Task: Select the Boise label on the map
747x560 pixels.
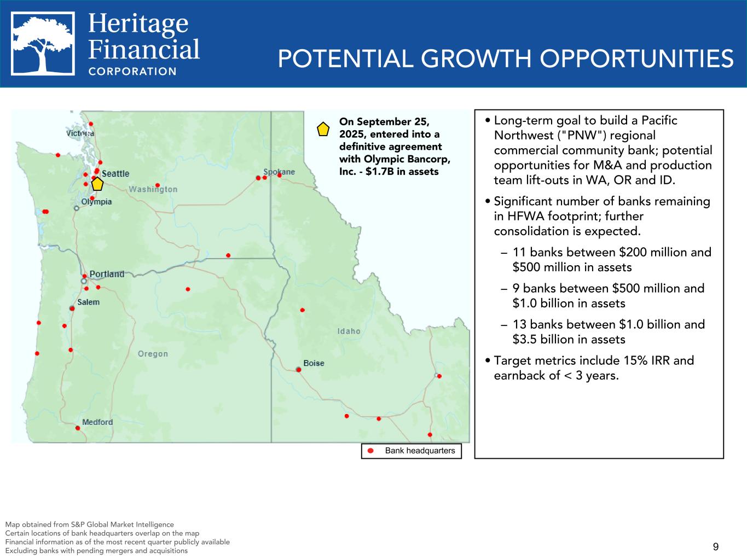Action: 314,363
